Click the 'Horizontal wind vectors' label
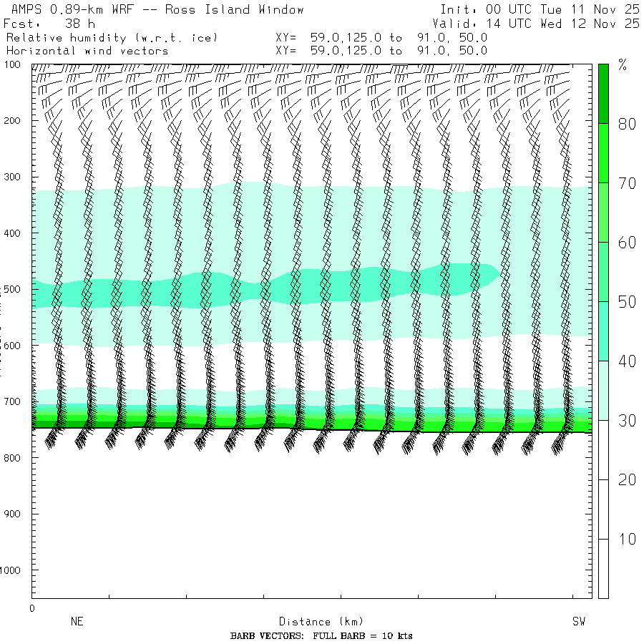 (x=87, y=51)
